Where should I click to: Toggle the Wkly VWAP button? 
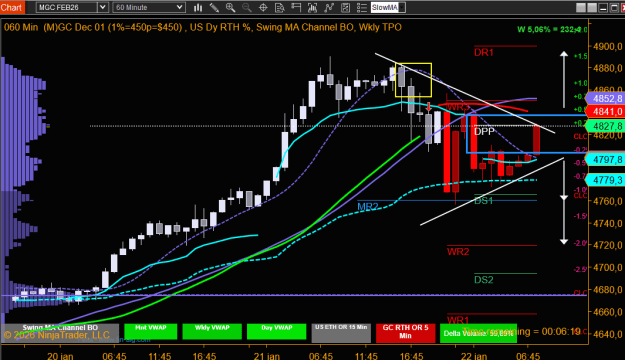[x=212, y=332]
